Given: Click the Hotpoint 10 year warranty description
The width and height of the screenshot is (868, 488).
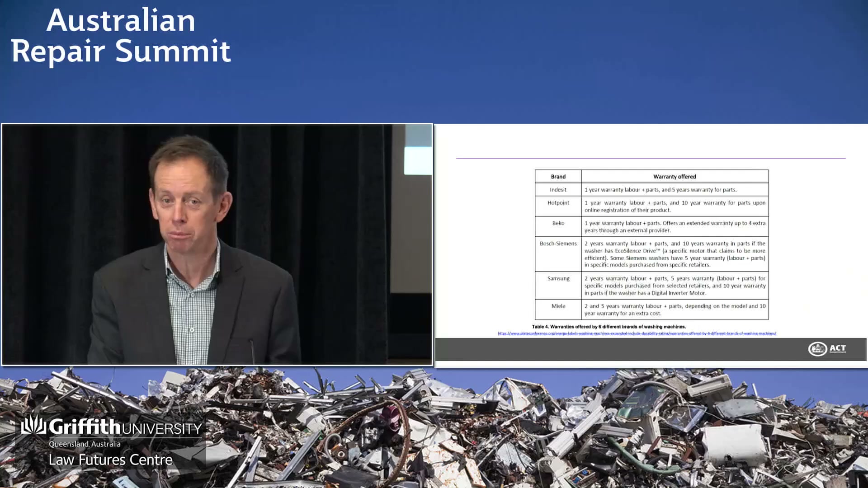Looking at the screenshot, I should [x=675, y=206].
